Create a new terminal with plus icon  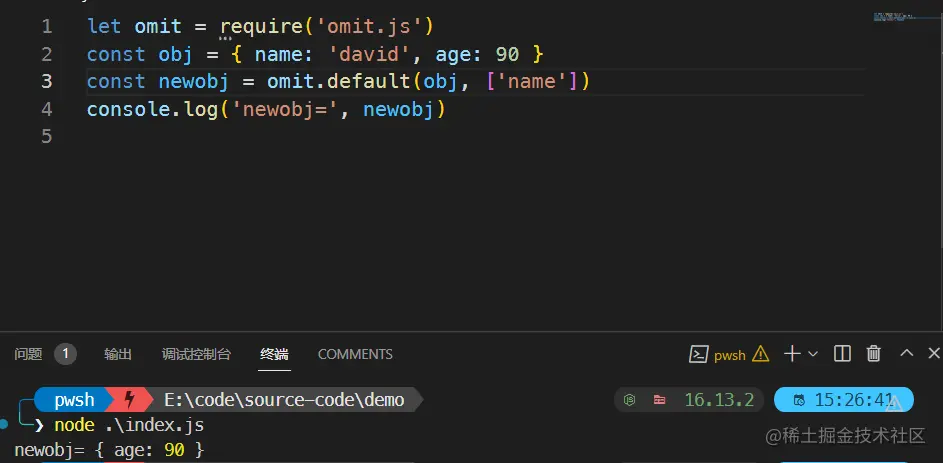793,354
